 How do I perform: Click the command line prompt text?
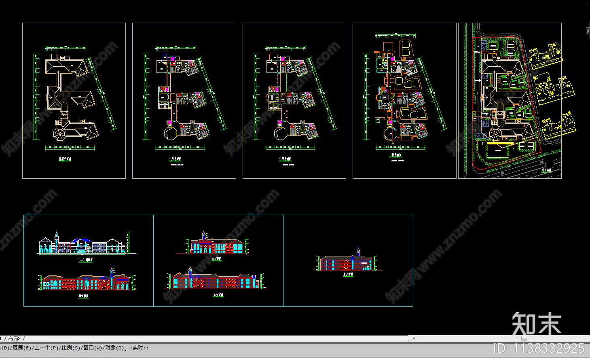point(74,348)
